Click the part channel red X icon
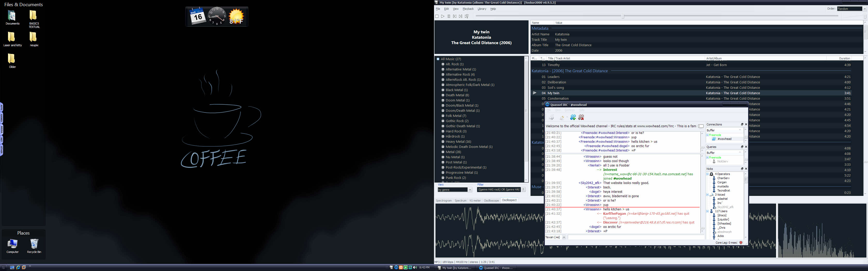The height and width of the screenshot is (271, 868). point(581,117)
